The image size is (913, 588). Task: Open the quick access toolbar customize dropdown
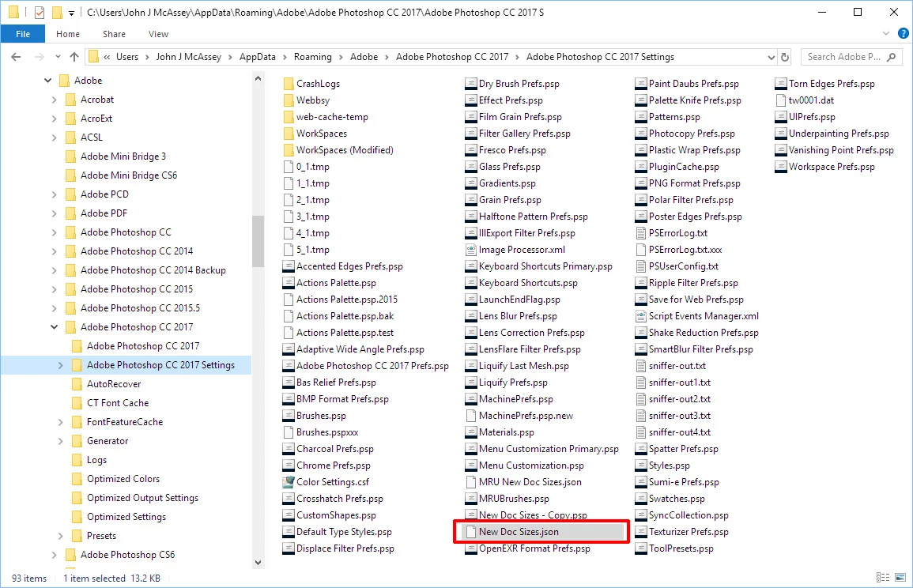(x=71, y=12)
